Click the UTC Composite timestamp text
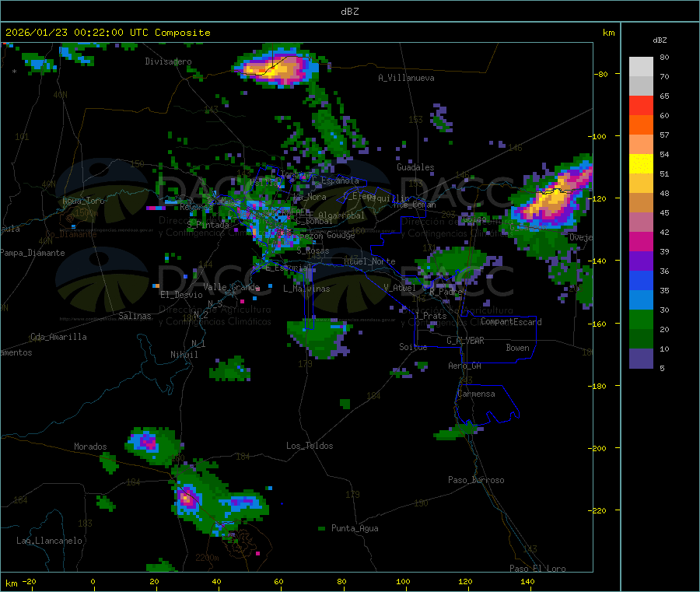 pyautogui.click(x=107, y=33)
